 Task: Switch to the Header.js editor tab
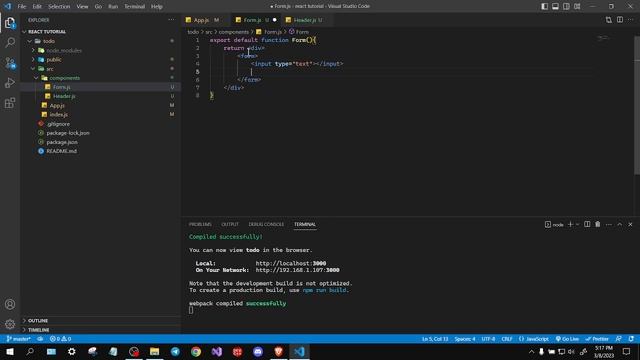click(305, 20)
